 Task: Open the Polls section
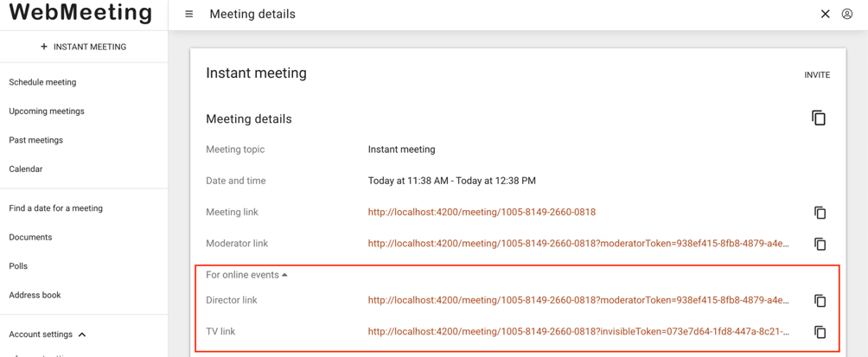(x=18, y=266)
